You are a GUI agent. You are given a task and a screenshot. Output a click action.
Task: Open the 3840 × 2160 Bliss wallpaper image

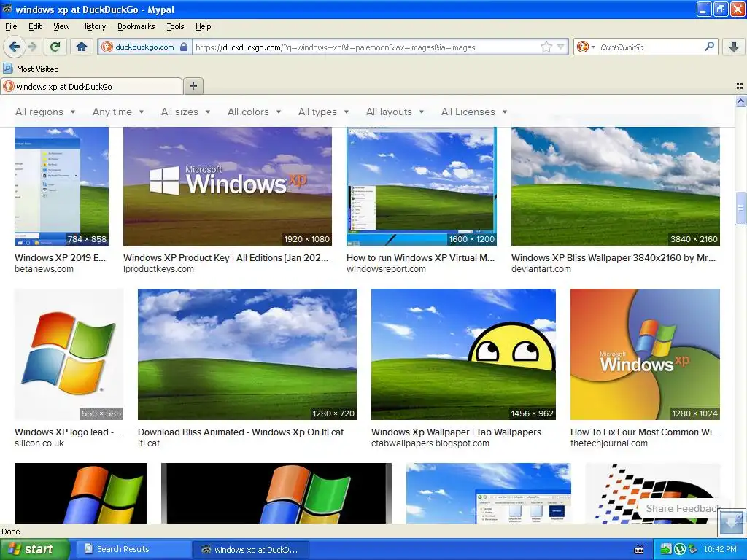point(616,186)
